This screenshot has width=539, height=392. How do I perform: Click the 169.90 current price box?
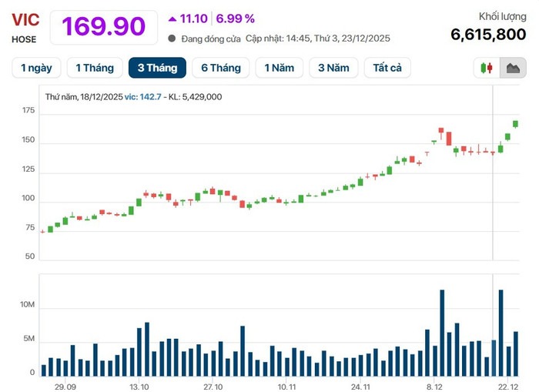point(104,26)
